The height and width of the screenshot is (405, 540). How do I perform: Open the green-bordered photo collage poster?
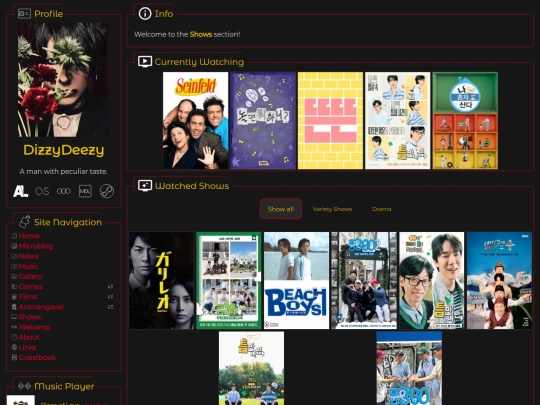coord(229,280)
